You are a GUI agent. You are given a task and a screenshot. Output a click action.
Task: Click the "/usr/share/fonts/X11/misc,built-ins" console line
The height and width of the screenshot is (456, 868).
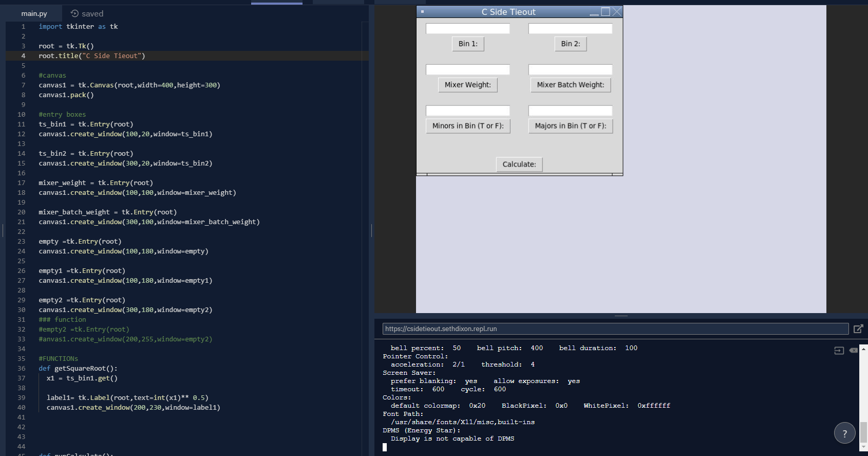click(463, 422)
